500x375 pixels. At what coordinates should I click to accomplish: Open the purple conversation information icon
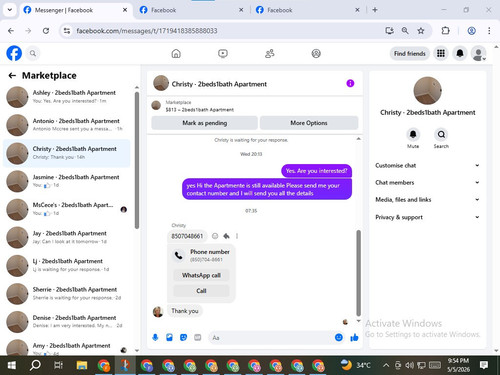tap(350, 83)
